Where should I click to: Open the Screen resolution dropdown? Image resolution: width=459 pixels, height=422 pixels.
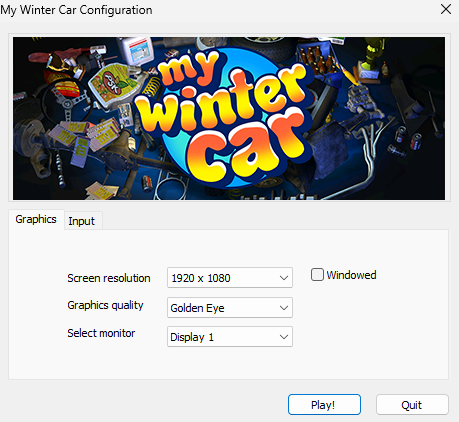(x=230, y=277)
